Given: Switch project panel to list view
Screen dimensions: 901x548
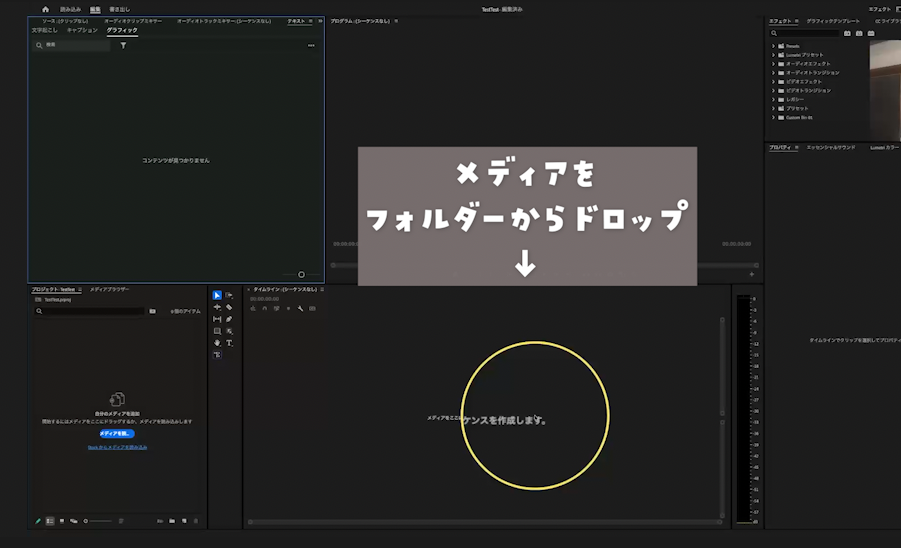Looking at the screenshot, I should (x=50, y=521).
